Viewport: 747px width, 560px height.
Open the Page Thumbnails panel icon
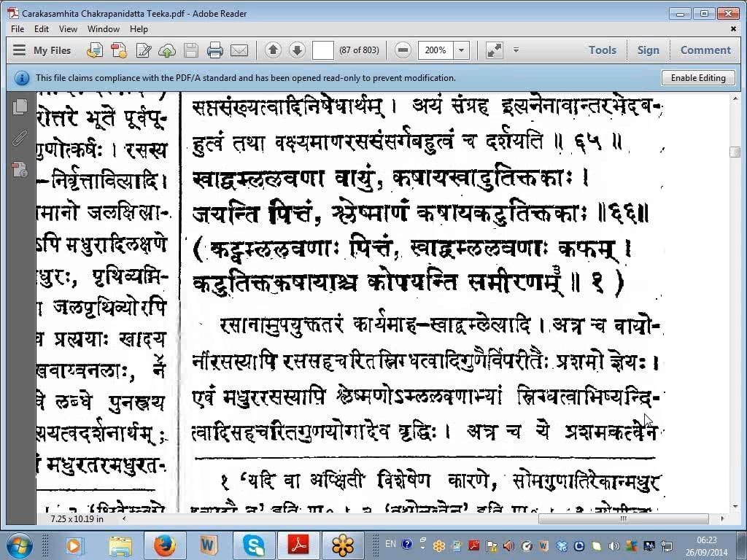(x=20, y=106)
